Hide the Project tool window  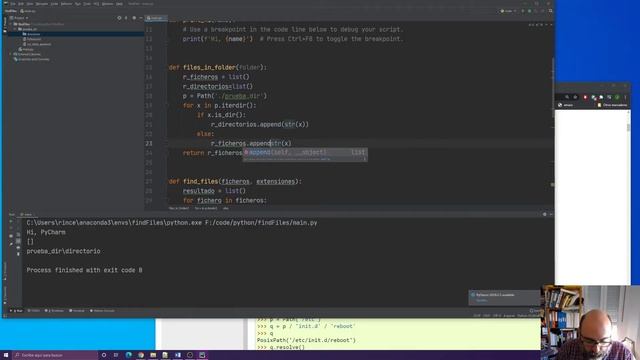pyautogui.click(x=141, y=18)
